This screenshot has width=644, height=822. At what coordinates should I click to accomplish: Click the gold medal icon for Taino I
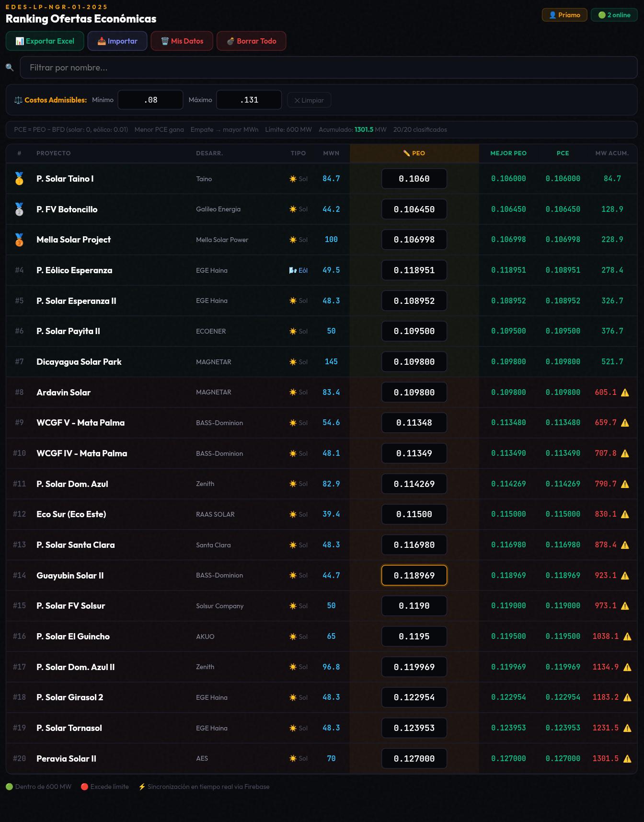click(19, 179)
